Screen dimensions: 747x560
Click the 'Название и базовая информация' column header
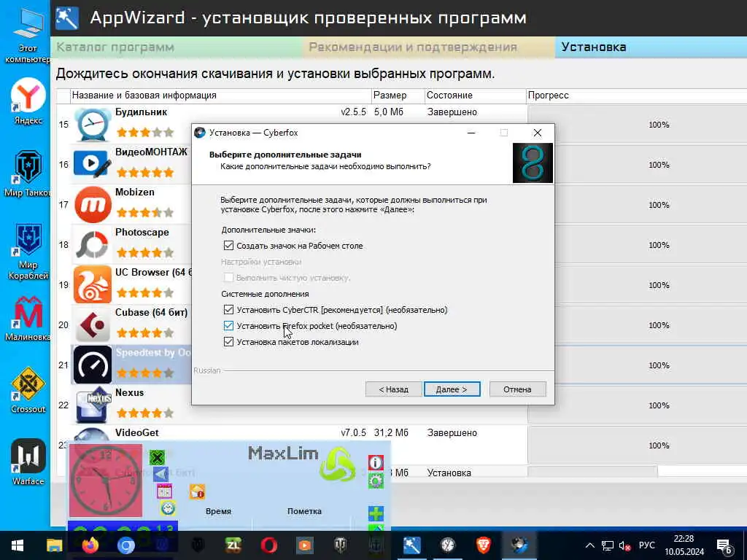coord(220,96)
